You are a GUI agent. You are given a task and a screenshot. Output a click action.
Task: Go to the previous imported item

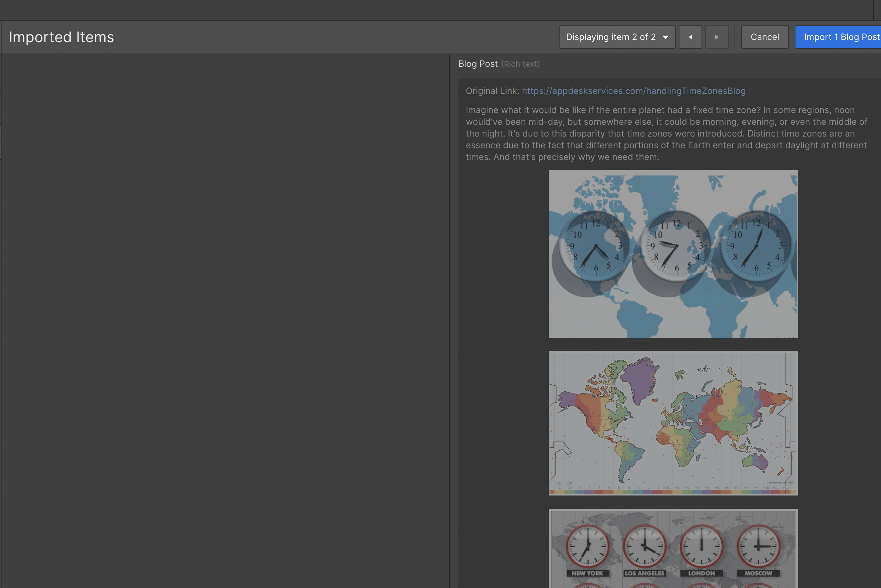(x=690, y=37)
